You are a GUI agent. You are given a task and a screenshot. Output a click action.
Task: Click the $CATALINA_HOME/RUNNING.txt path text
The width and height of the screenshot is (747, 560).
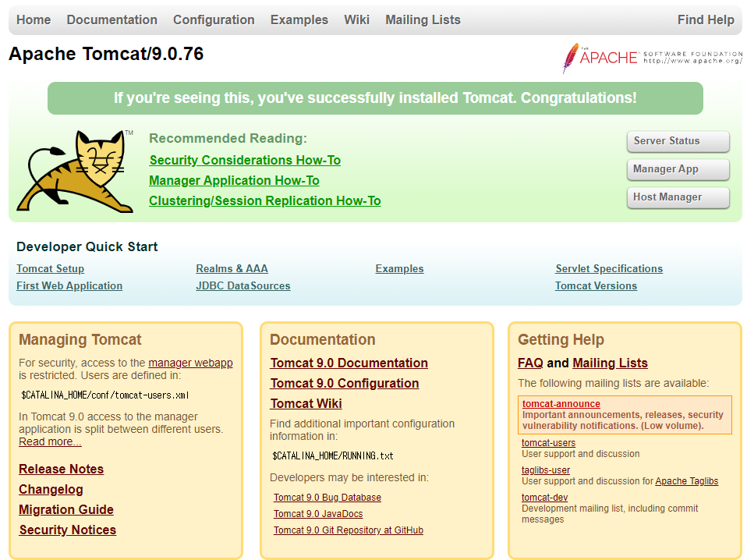[x=332, y=456]
